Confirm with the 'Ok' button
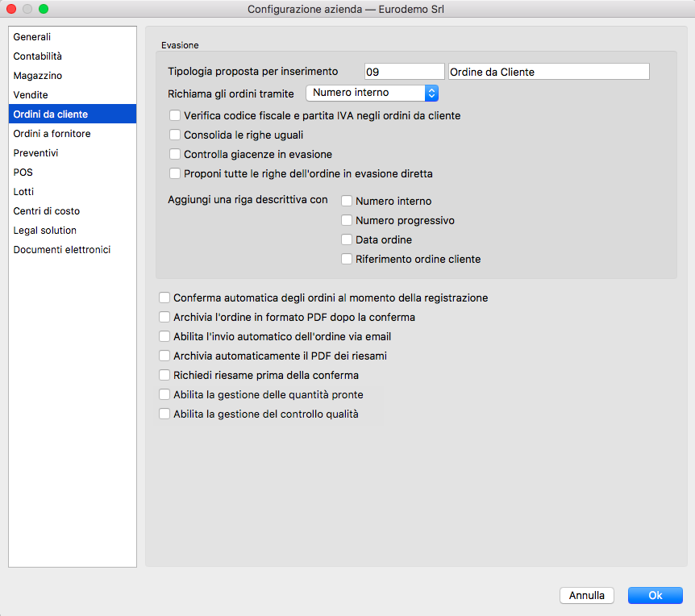 (x=655, y=596)
